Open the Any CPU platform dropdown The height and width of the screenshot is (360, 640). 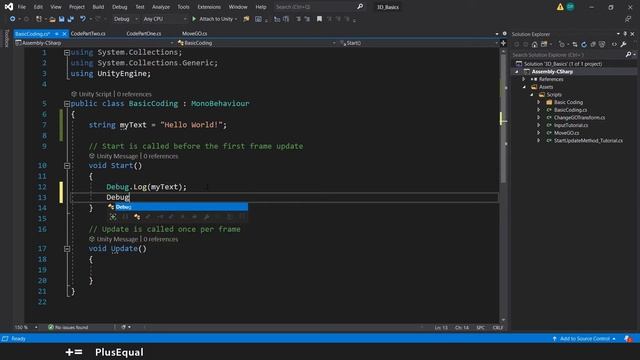coord(164,19)
